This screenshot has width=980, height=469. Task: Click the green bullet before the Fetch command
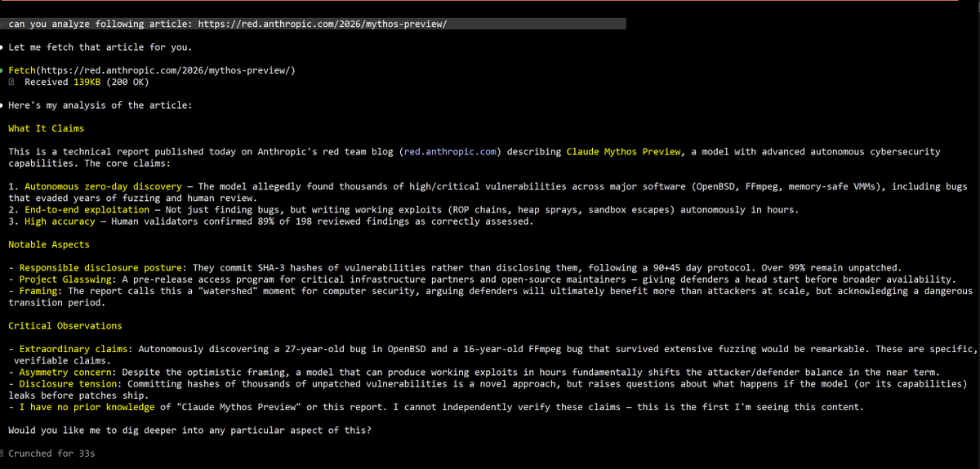2,71
